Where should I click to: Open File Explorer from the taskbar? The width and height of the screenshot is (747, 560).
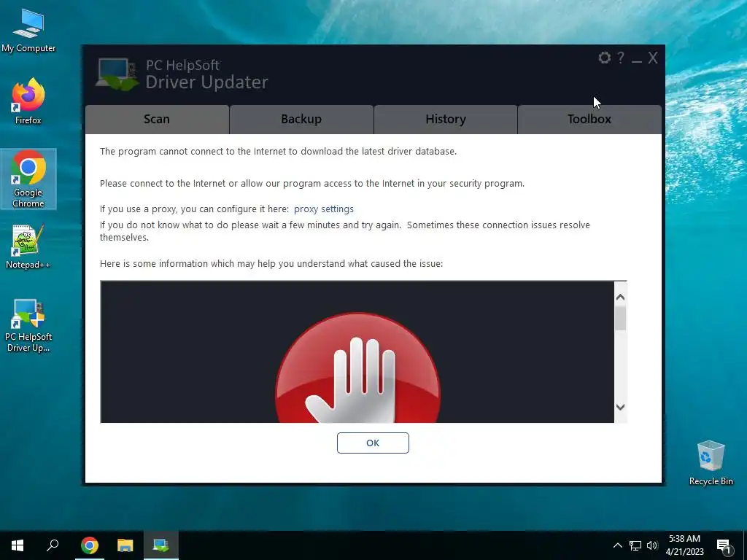[125, 545]
